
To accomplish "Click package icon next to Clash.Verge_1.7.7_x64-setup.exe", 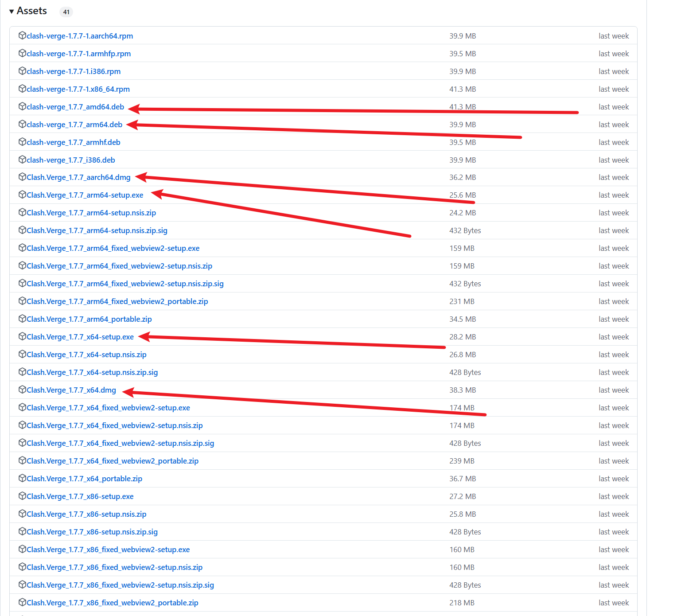I will pos(22,336).
